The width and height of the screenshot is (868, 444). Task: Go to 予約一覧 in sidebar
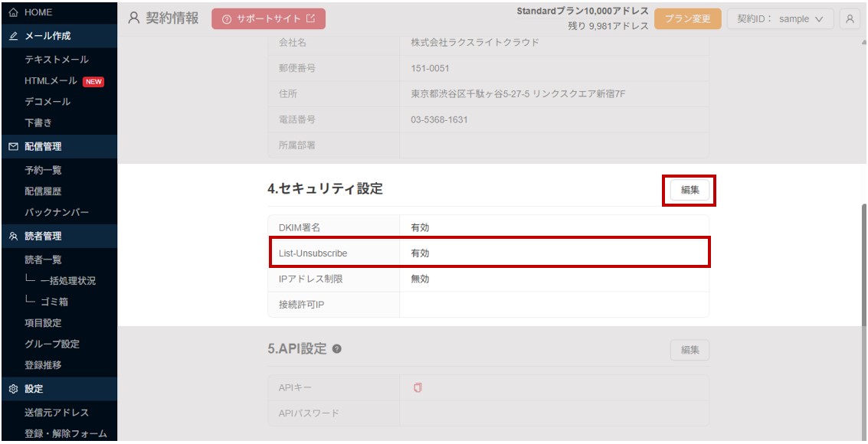(43, 170)
